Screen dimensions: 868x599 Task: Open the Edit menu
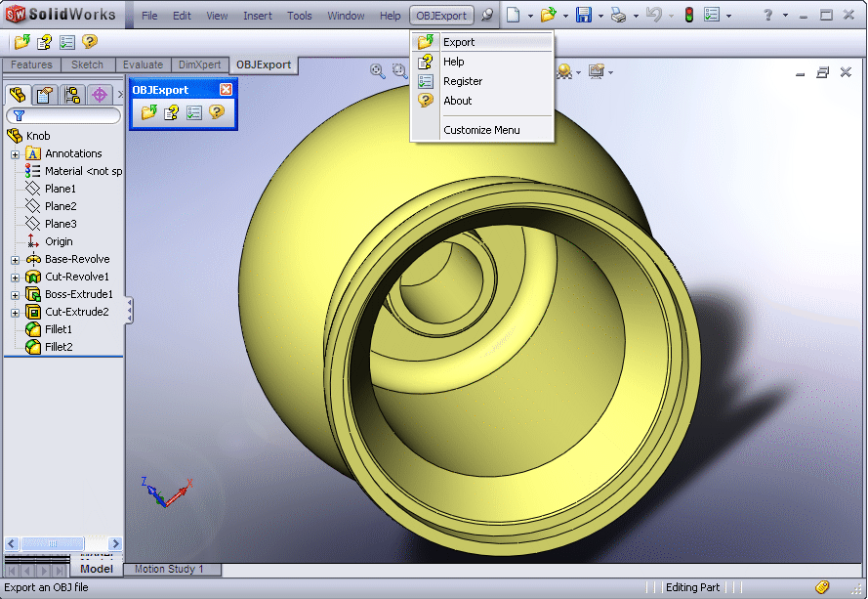point(182,16)
